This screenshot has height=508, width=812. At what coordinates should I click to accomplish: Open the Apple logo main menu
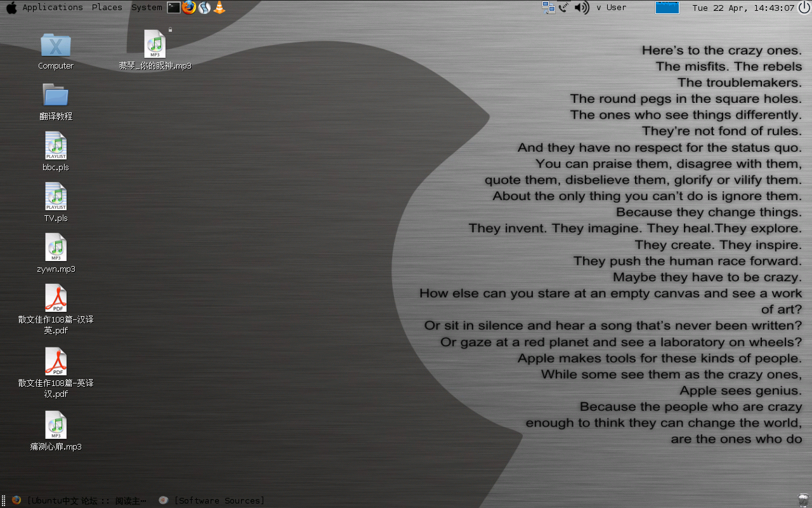[11, 8]
